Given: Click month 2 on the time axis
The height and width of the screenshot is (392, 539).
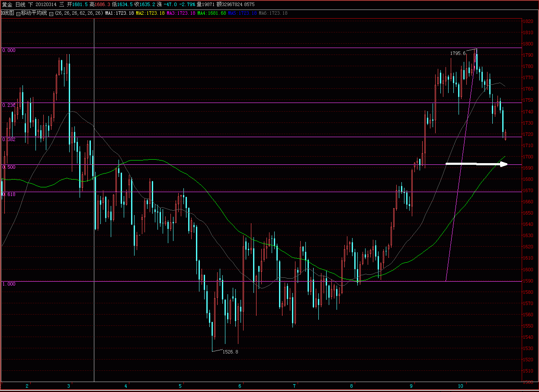Looking at the screenshot, I should click(x=27, y=386).
